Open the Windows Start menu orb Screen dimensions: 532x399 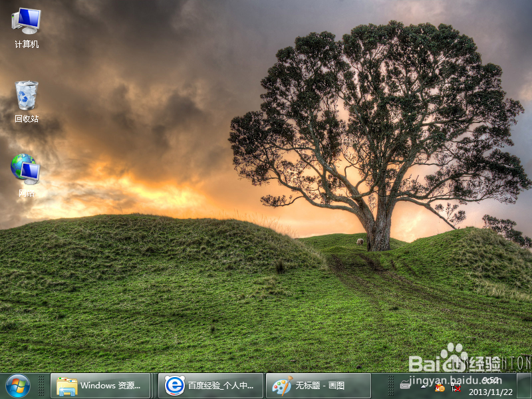18,386
